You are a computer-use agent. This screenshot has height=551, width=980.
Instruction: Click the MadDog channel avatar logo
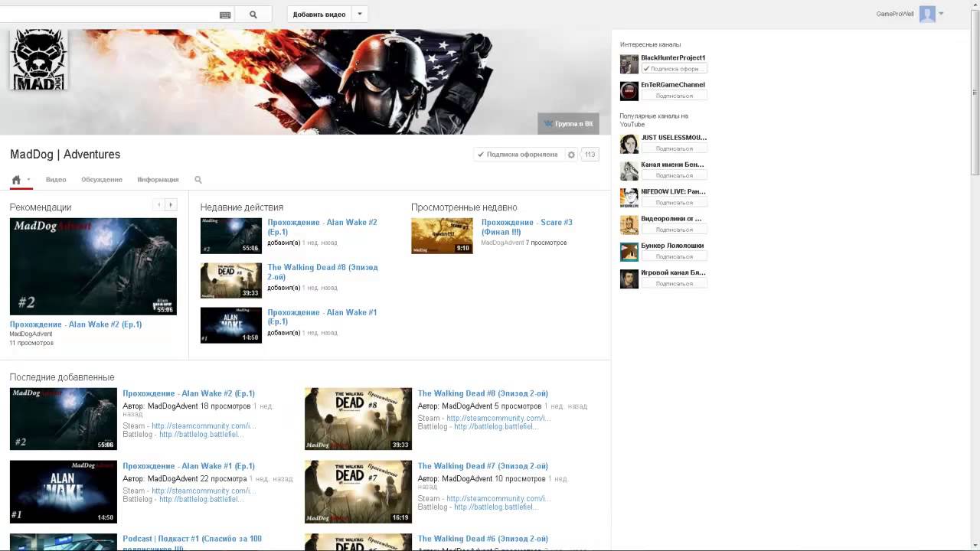pyautogui.click(x=38, y=60)
